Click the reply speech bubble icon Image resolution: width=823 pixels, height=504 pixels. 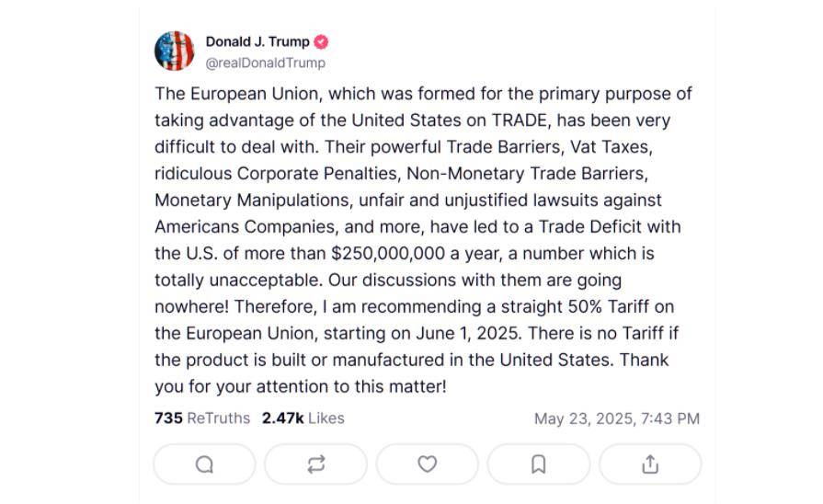tap(204, 464)
